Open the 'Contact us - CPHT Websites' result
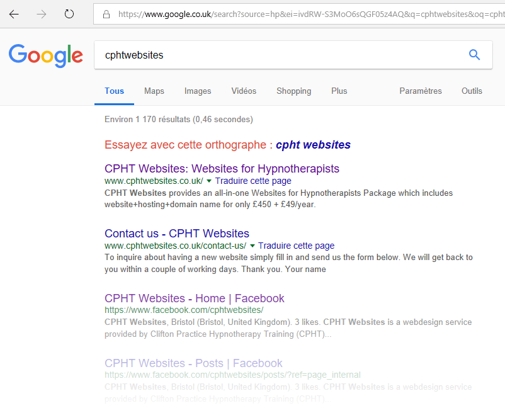The height and width of the screenshot is (420, 505). 177,234
